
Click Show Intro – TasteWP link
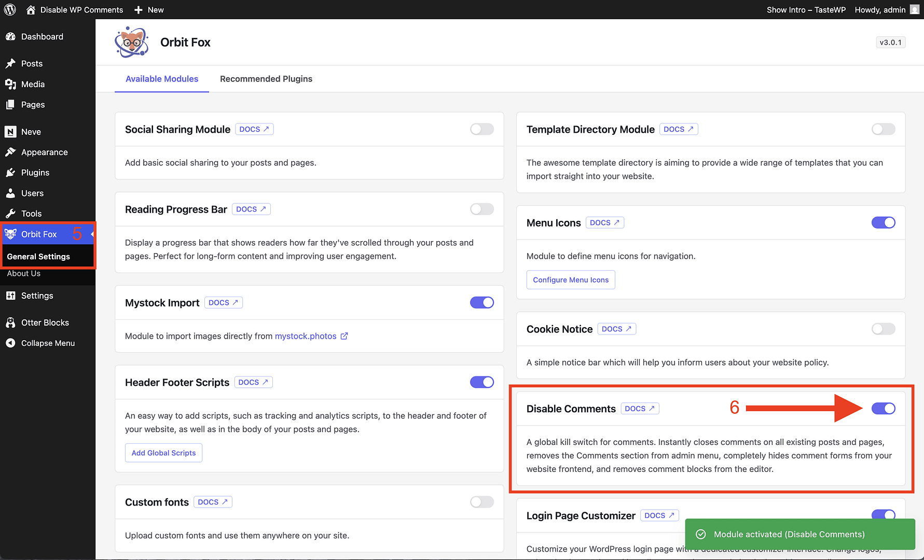[806, 10]
